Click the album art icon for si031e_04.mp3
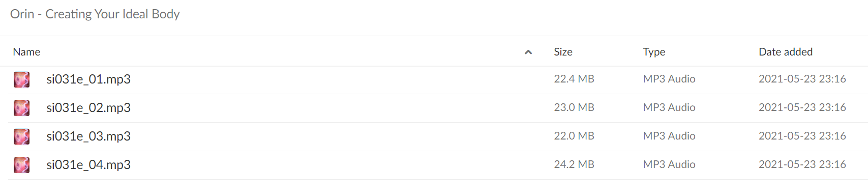The width and height of the screenshot is (868, 195). [21, 165]
